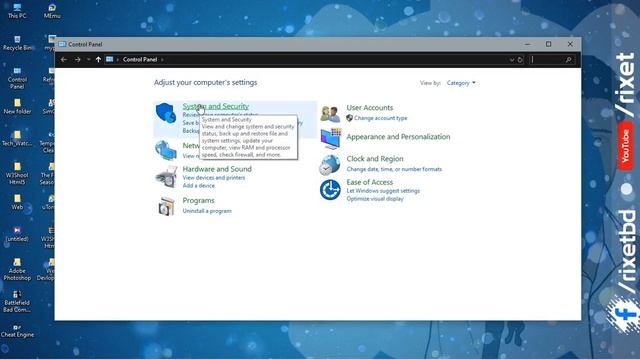Expand the address bar history dropdown

pos(511,60)
